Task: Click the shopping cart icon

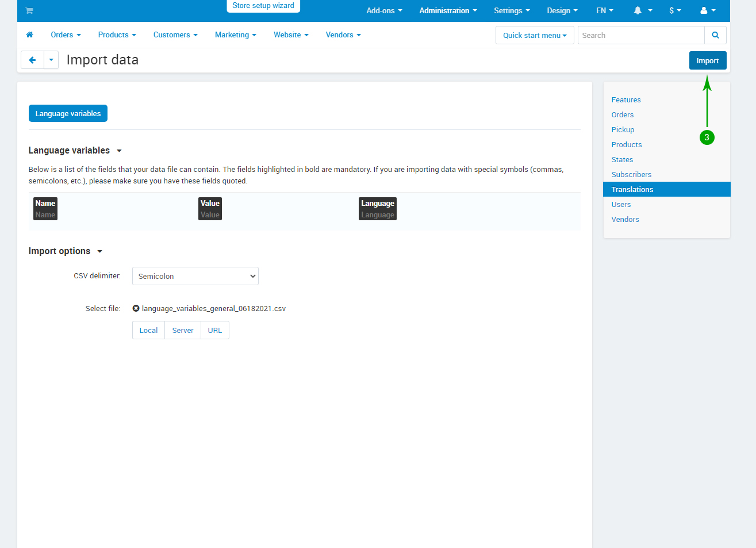Action: (x=29, y=10)
